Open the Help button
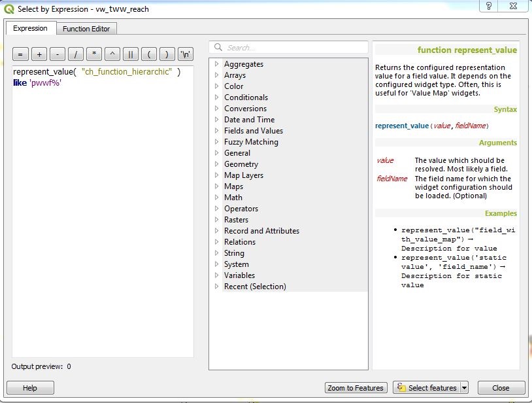 click(x=30, y=388)
